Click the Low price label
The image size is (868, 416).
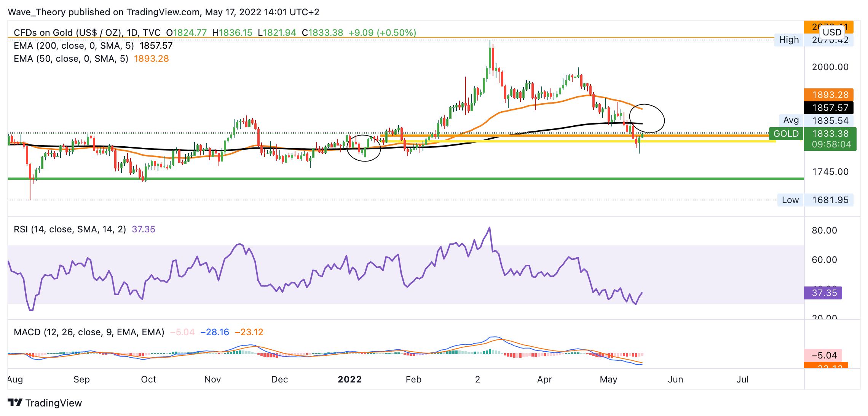[790, 200]
